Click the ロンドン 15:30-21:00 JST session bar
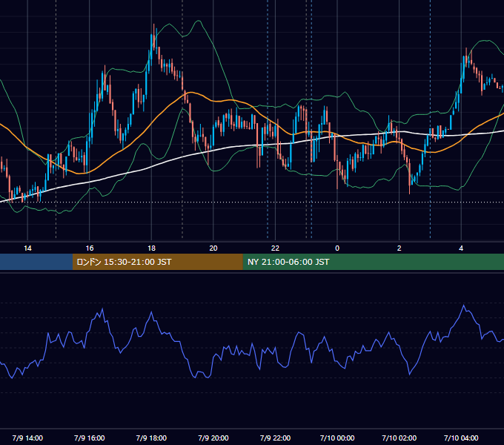The height and width of the screenshot is (445, 504). (157, 262)
